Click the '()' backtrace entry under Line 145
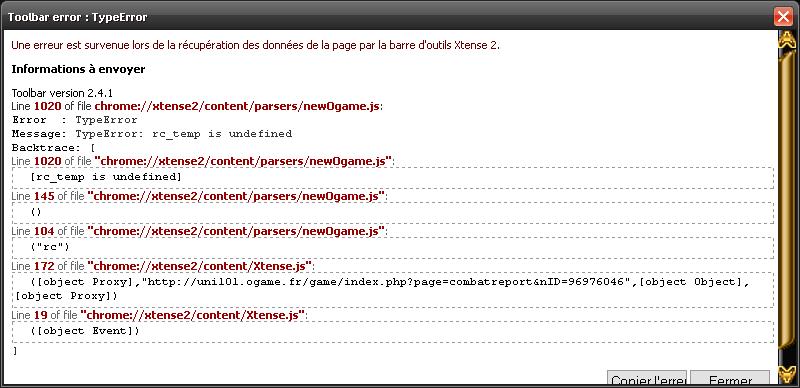800x388 pixels. tap(392, 212)
